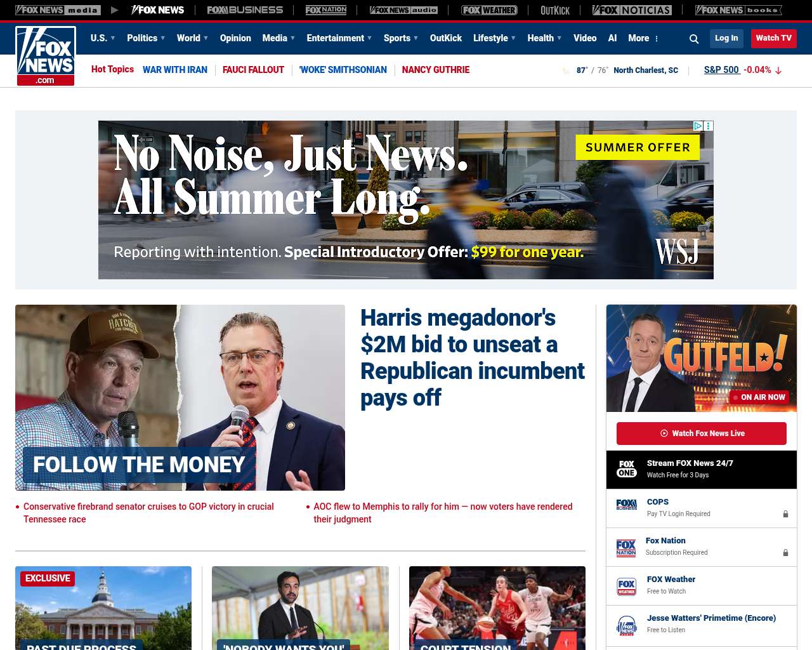Open the NANCY GUTHRIE hot topic
The image size is (812, 650).
click(436, 70)
